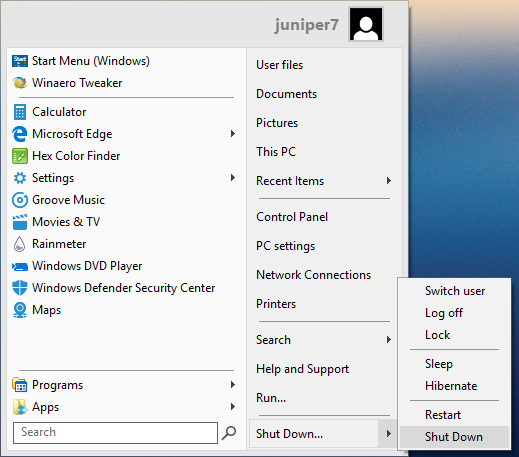Image resolution: width=519 pixels, height=457 pixels.
Task: Click the highlighted Shut Down submenu item
Action: click(455, 437)
